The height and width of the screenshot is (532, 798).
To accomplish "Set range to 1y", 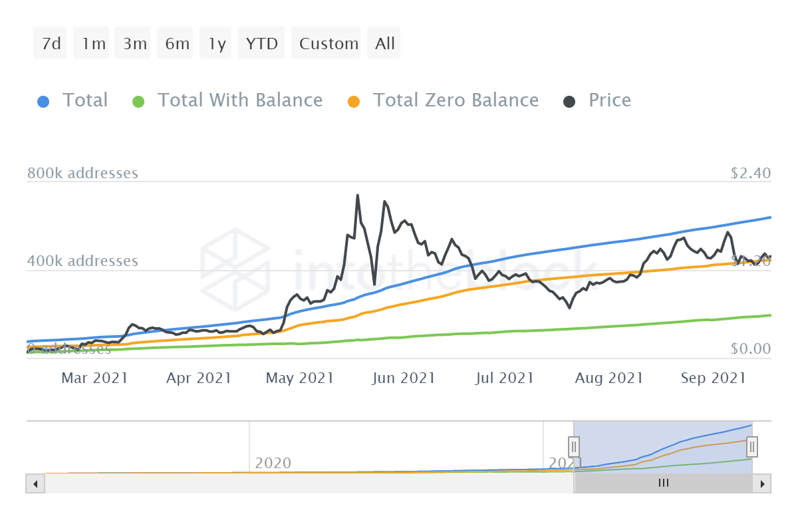I will tap(217, 44).
